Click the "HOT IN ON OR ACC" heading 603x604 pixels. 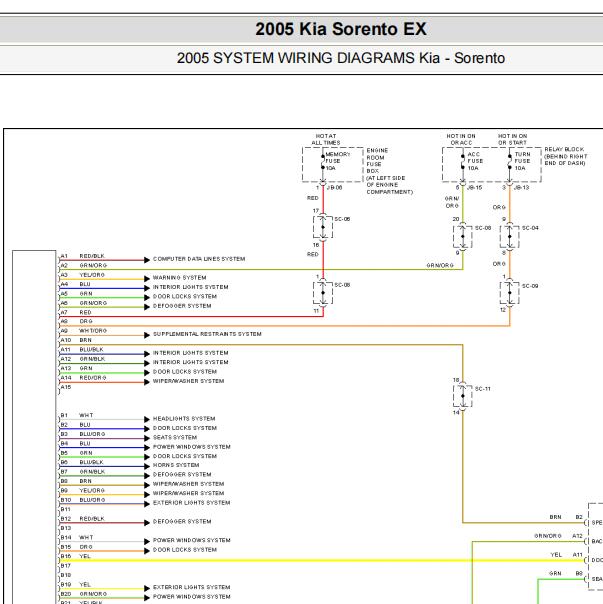pyautogui.click(x=461, y=139)
